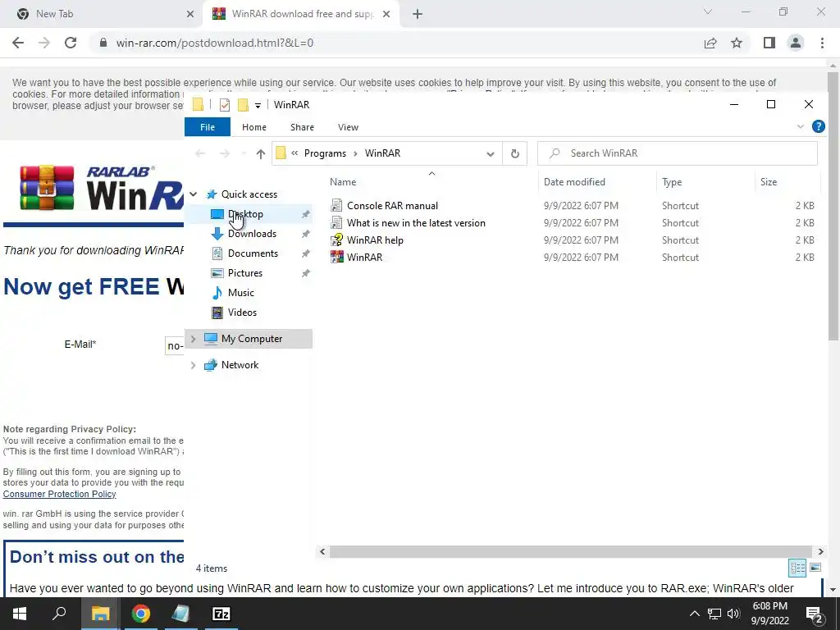Open Chrome profile avatar icon

796,43
